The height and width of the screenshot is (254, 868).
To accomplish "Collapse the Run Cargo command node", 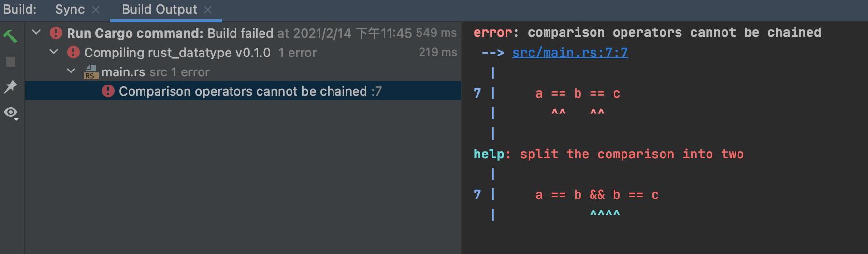I will [36, 32].
